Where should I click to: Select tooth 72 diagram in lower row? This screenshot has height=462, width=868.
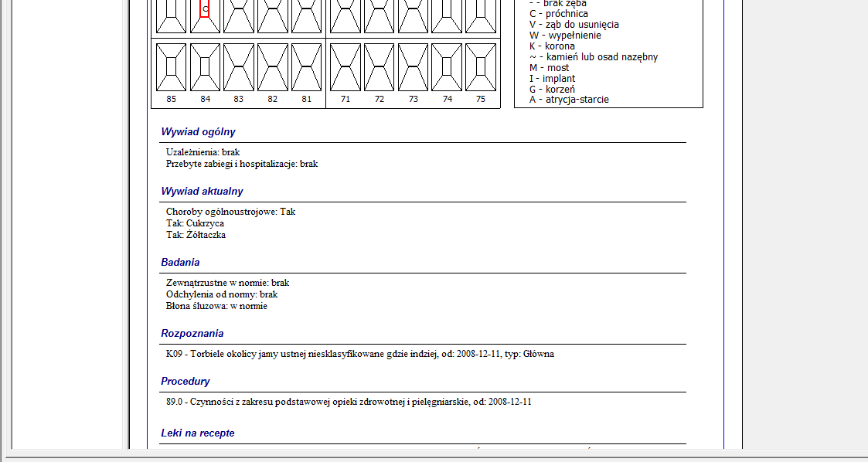point(380,67)
